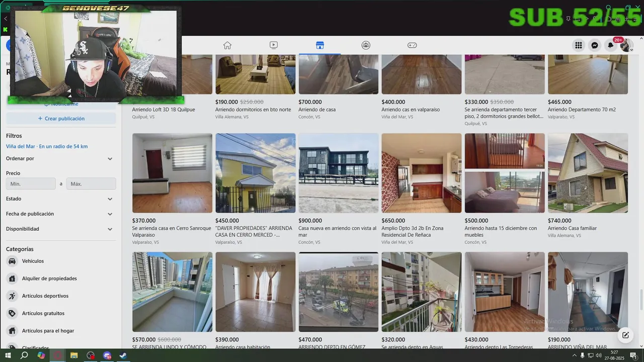644x362 pixels.
Task: Open the street view $470.000 listing photo
Action: click(339, 292)
